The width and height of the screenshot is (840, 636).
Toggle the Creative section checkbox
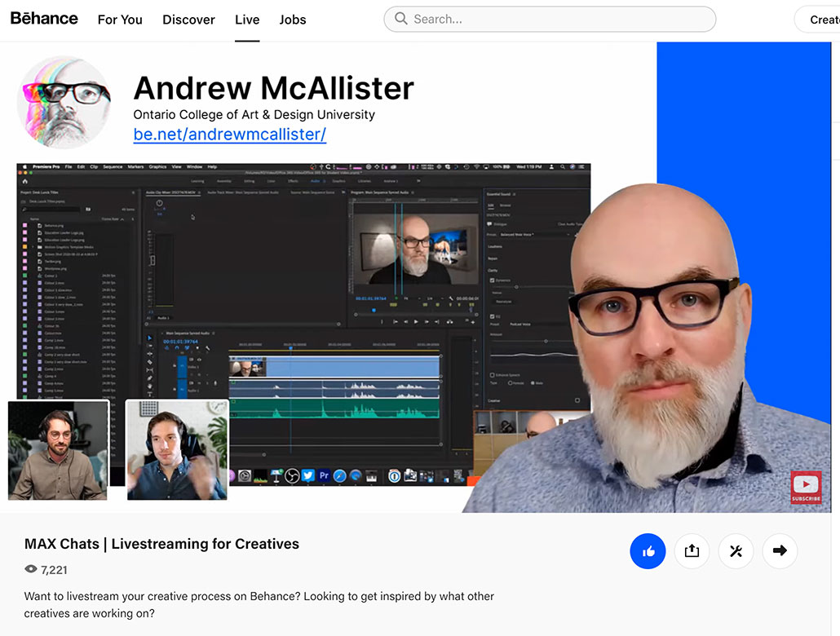tap(577, 401)
